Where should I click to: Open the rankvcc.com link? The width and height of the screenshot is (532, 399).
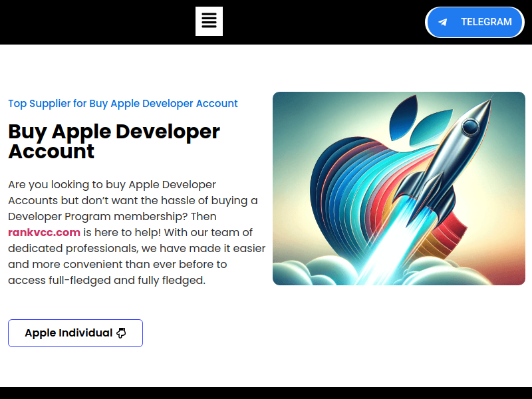pyautogui.click(x=44, y=232)
